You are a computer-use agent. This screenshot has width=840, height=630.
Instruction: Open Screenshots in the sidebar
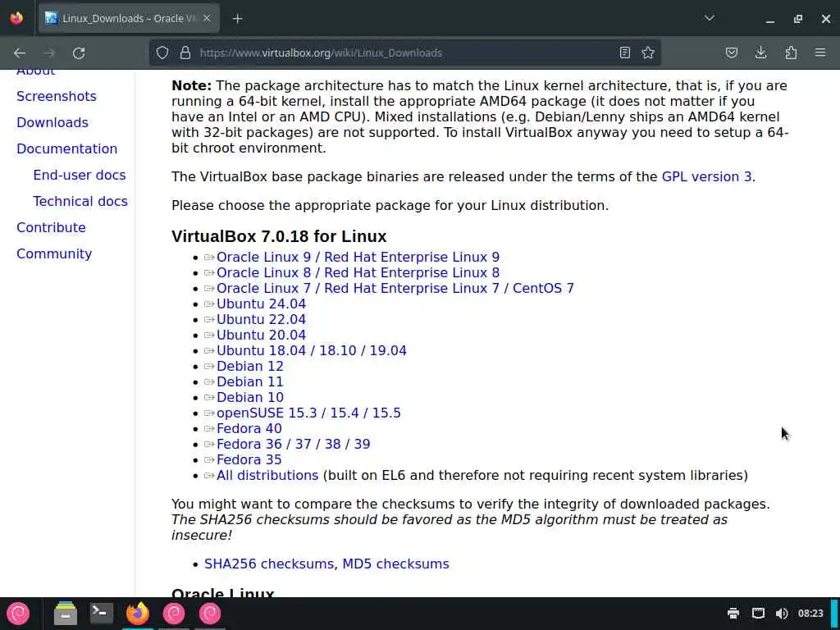pos(57,96)
